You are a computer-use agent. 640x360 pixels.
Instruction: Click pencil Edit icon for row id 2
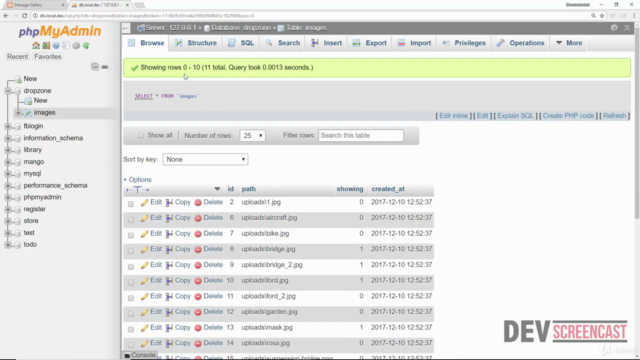[144, 202]
